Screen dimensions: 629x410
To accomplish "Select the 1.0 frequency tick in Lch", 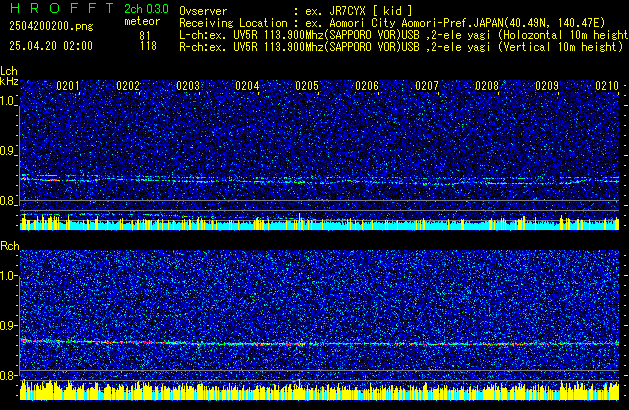I will click(8, 101).
